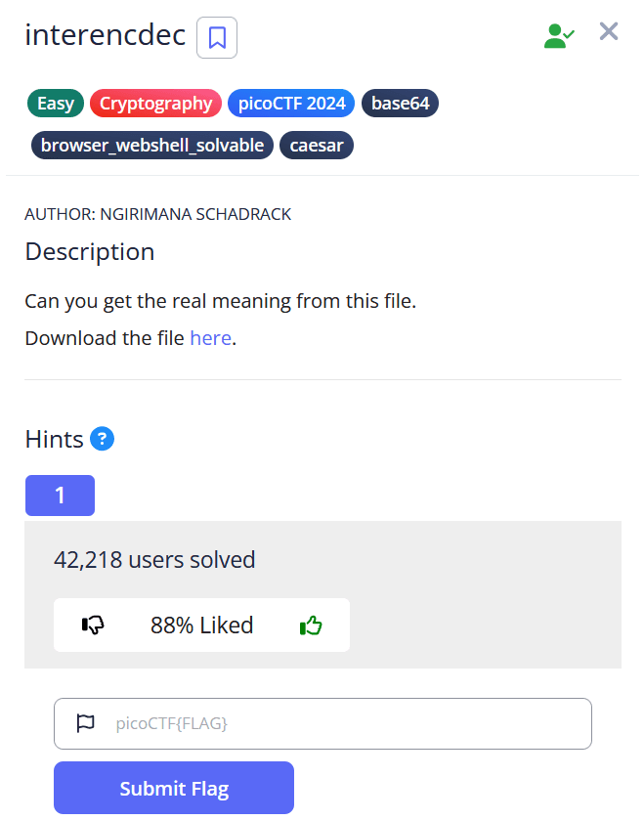Click the flag icon in the input box
The image size is (644, 820).
click(86, 723)
